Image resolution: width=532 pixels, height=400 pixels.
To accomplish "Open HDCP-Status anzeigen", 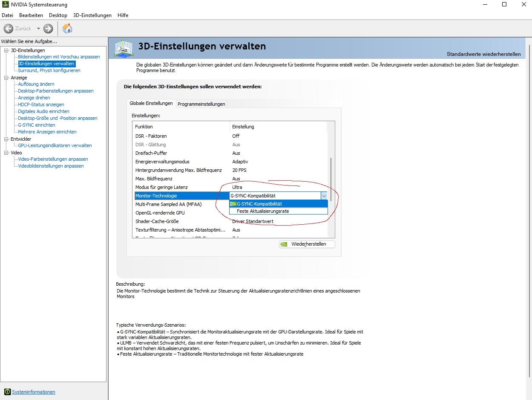I will tap(41, 104).
